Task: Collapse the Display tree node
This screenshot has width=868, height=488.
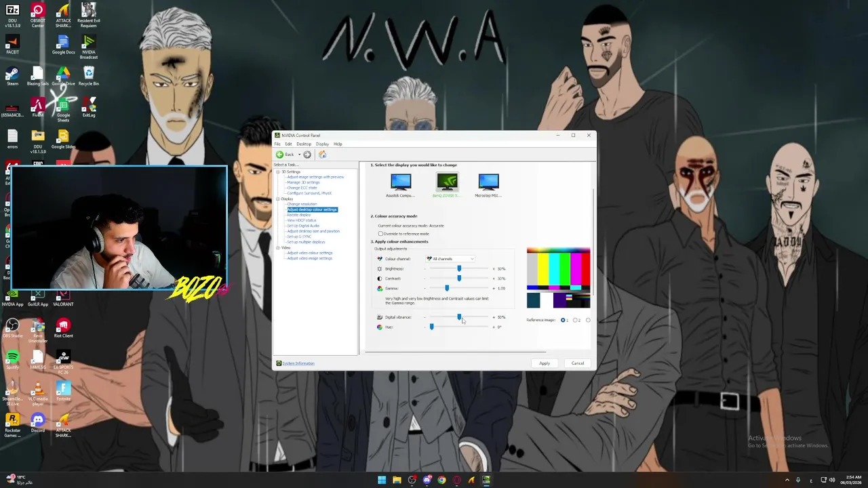Action: coord(277,199)
